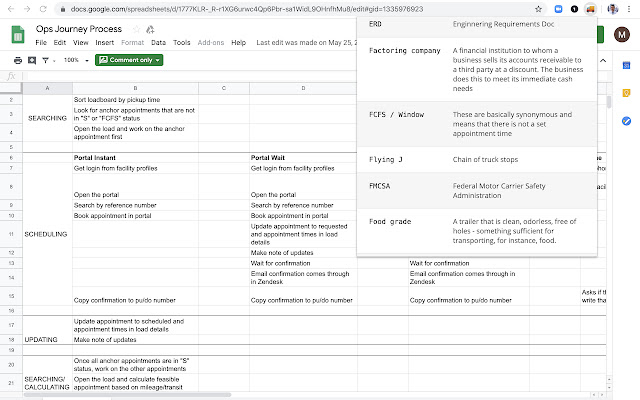Click 'Book appointment in portal' under Portal Instant
Image resolution: width=640 pixels, height=400 pixels.
click(136, 216)
